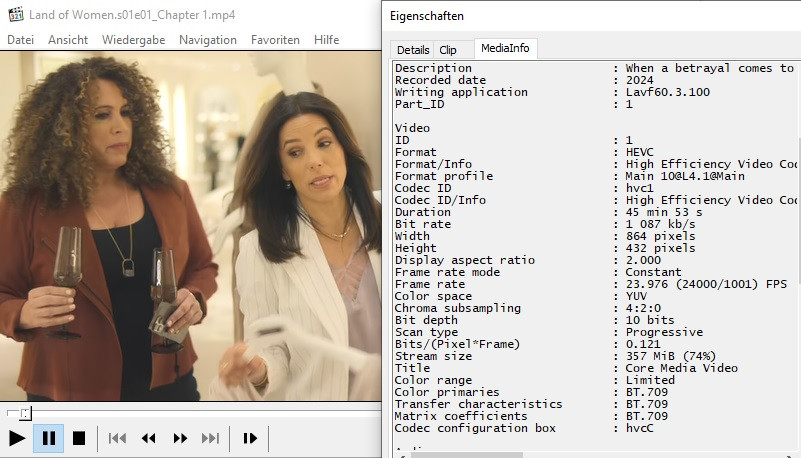Screen dimensions: 801x458
Task: Click 'Land of Women.s01e01_Chapter 1.mp4' window title
Action: 132,15
